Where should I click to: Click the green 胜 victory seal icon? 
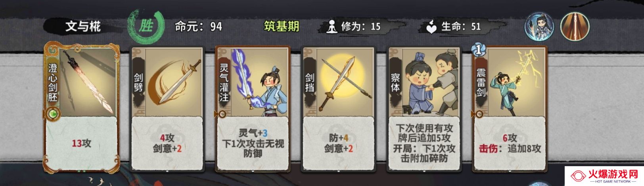[146, 26]
